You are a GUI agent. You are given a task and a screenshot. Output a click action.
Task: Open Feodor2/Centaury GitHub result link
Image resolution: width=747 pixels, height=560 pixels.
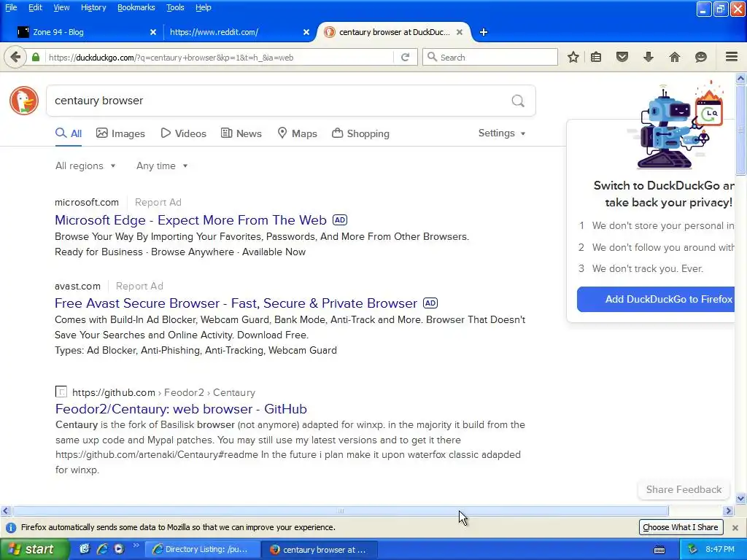pos(181,409)
